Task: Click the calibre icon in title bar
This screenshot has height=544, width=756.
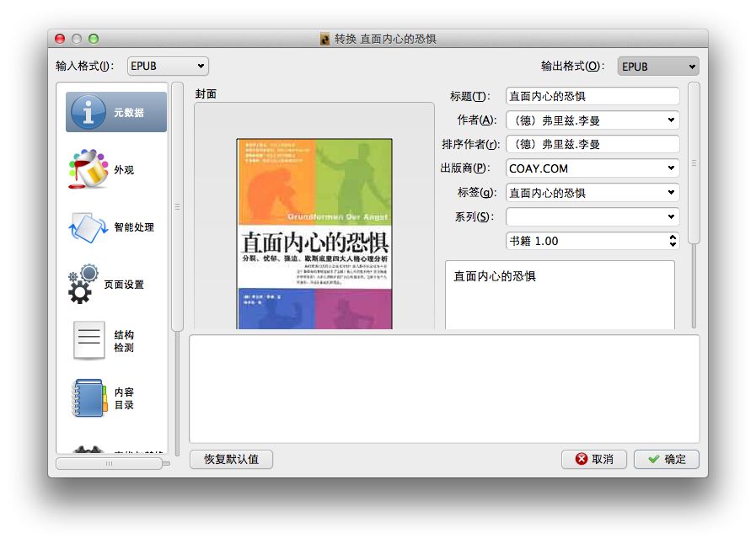Action: pos(325,39)
